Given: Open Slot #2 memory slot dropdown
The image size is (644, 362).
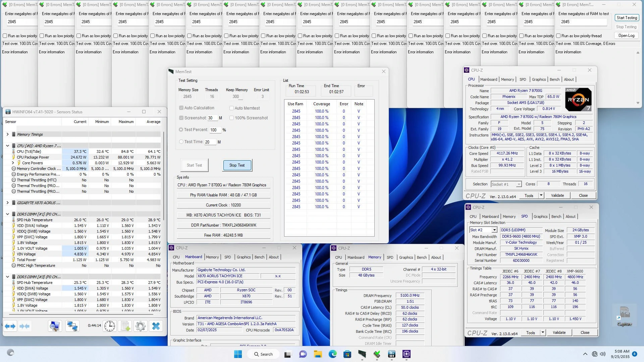Looking at the screenshot, I should pos(494,230).
